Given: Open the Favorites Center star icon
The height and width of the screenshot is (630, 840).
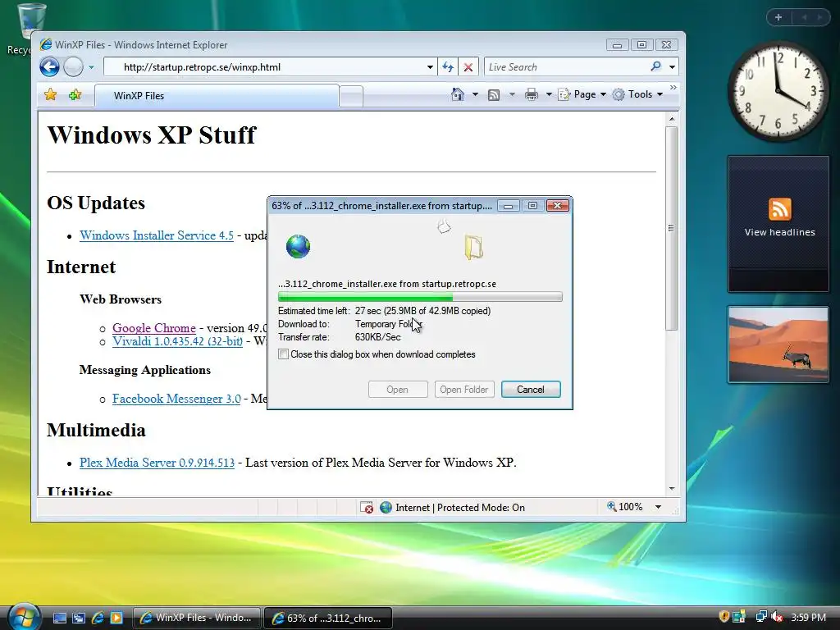Looking at the screenshot, I should [x=50, y=95].
